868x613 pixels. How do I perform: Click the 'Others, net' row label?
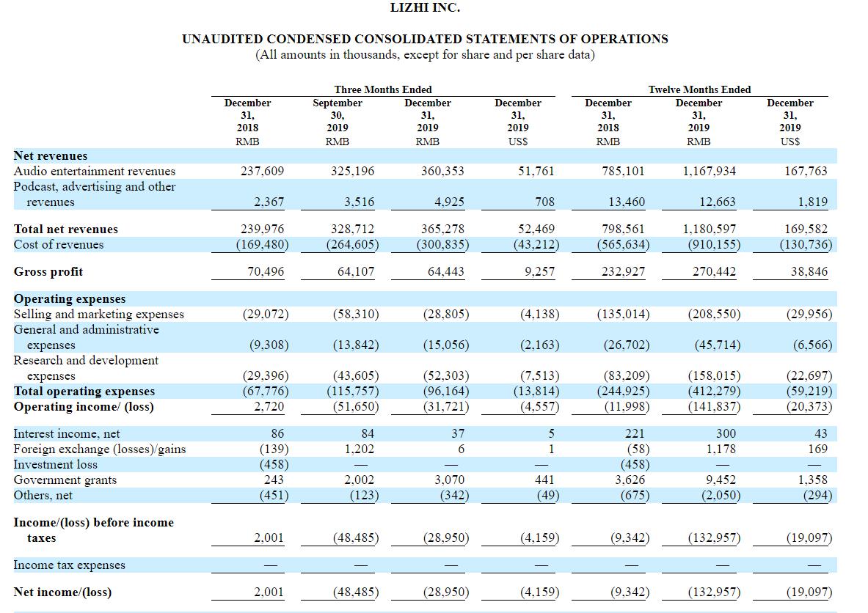(x=43, y=496)
